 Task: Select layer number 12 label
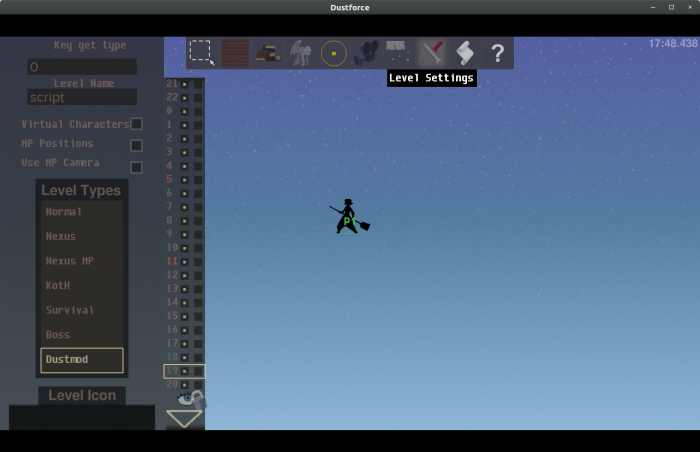click(172, 275)
